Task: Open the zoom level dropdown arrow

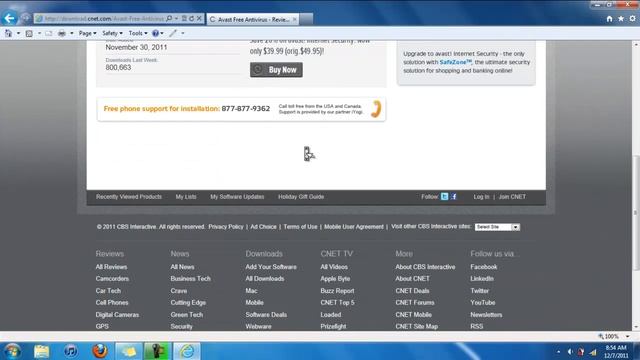Action: pyautogui.click(x=628, y=336)
